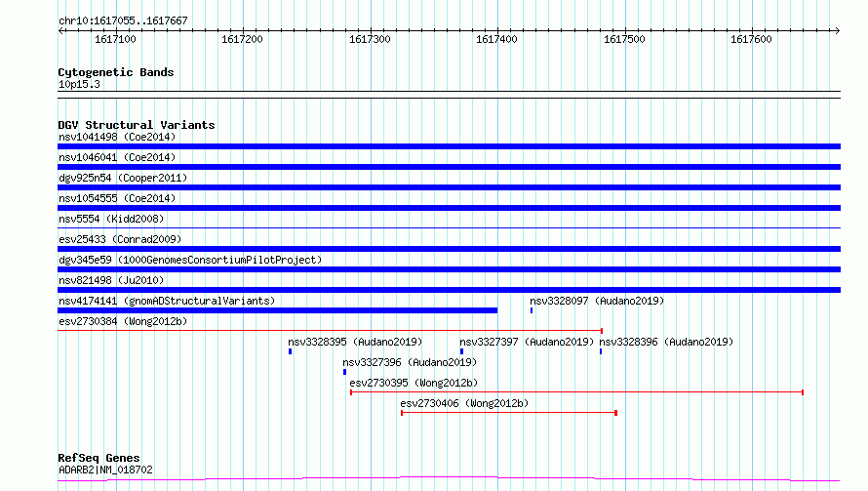
Task: Select the nsv3328395 small blue variant marker
Action: [x=290, y=351]
